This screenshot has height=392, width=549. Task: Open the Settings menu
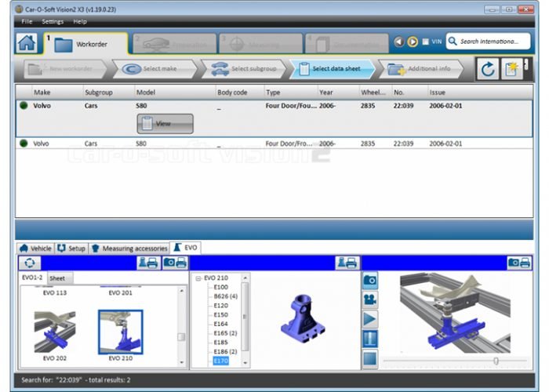click(x=53, y=21)
